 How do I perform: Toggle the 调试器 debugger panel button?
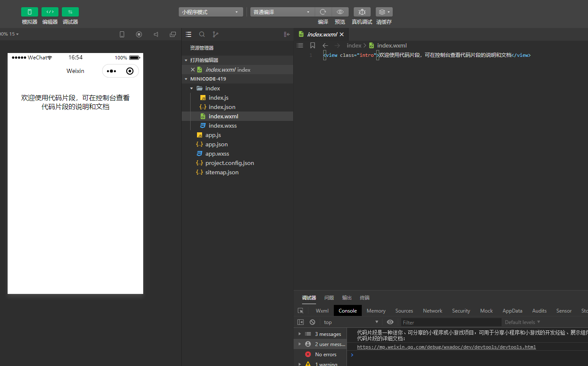click(70, 12)
